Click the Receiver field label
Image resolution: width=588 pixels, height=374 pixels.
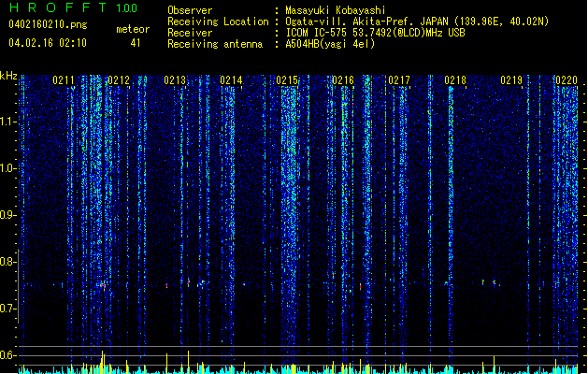click(190, 33)
